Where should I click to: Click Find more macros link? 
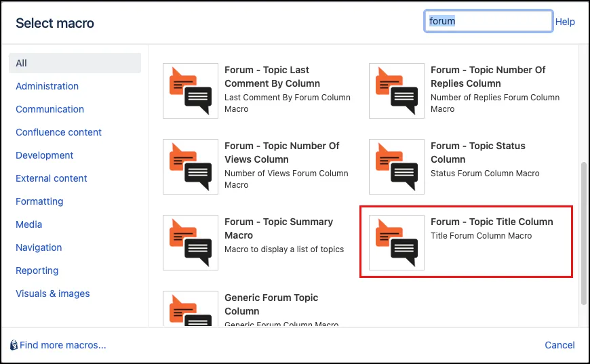coord(63,345)
